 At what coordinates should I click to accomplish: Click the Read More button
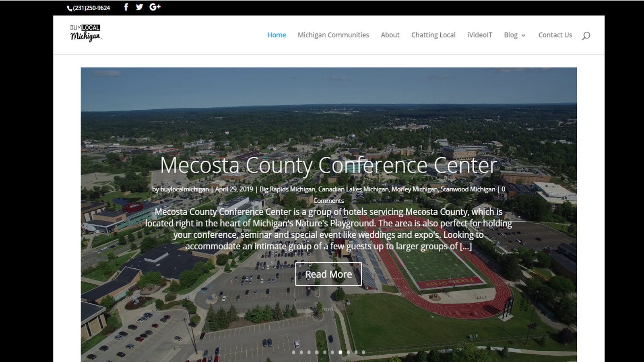click(328, 274)
